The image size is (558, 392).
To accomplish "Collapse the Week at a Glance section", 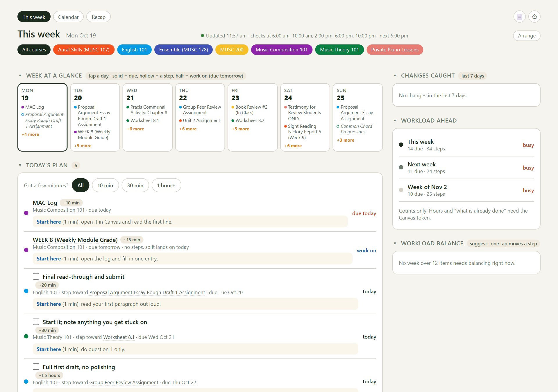I will pyautogui.click(x=20, y=75).
